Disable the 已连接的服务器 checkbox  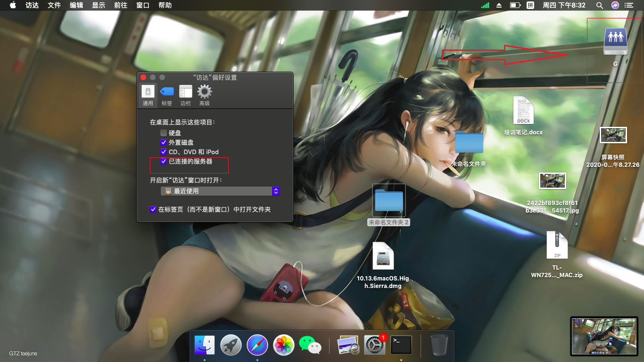coord(164,161)
